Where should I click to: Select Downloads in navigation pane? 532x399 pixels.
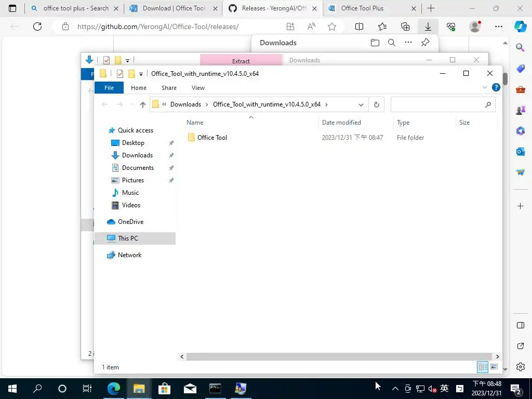coord(137,155)
